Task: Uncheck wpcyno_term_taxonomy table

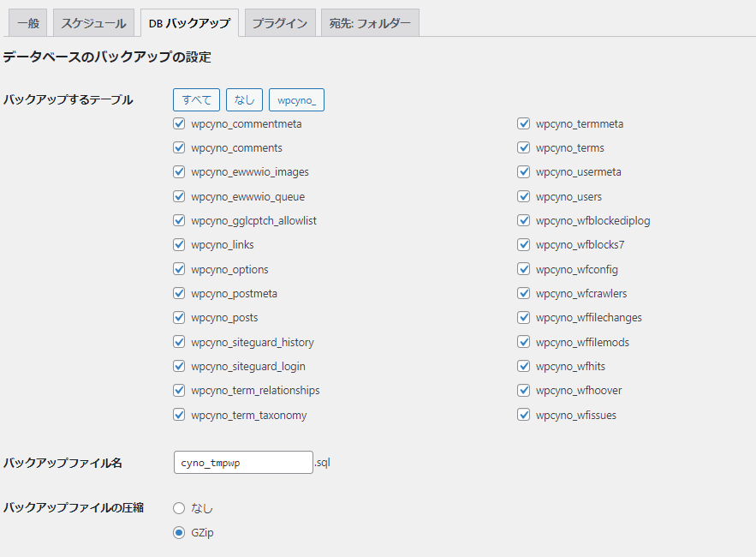Action: (179, 415)
